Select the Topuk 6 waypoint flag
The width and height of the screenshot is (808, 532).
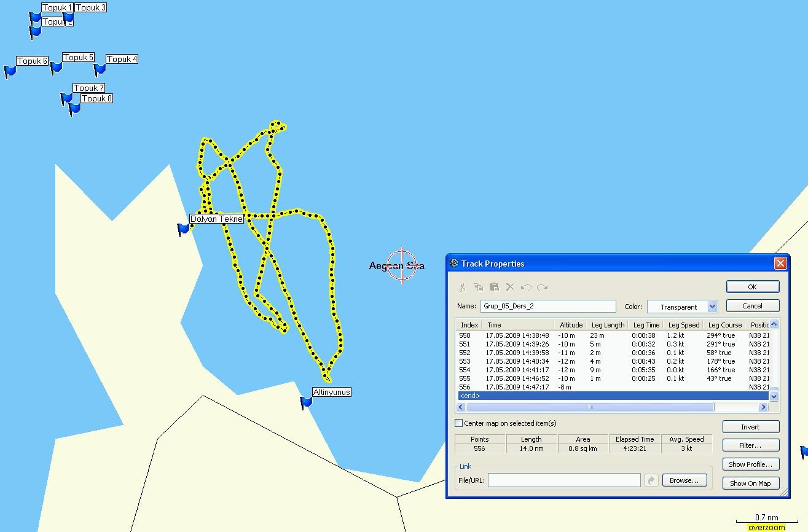(x=10, y=72)
